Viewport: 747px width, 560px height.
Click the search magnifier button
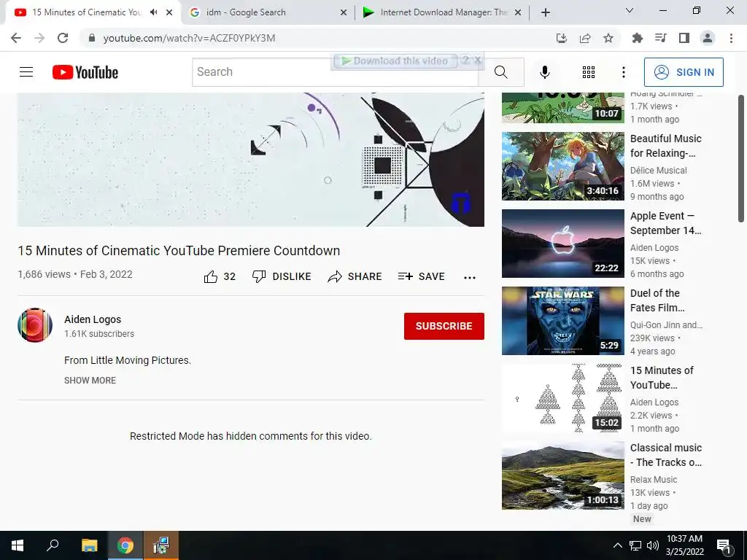pos(500,72)
